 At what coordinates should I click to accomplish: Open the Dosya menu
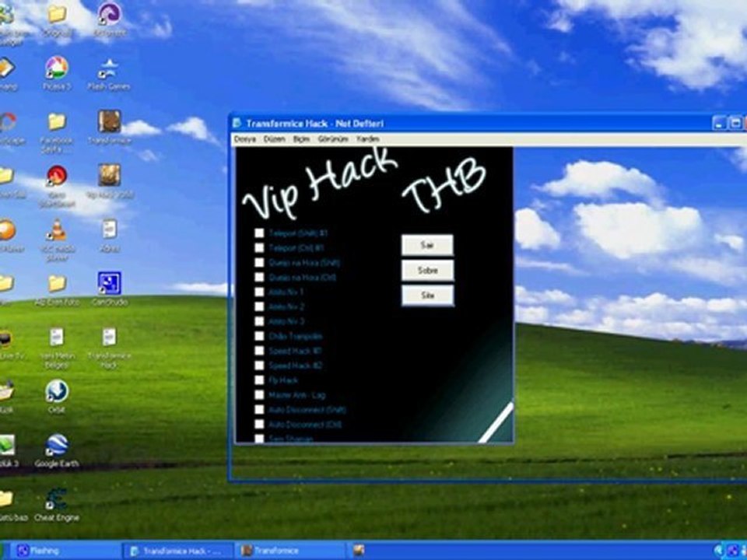coord(245,139)
